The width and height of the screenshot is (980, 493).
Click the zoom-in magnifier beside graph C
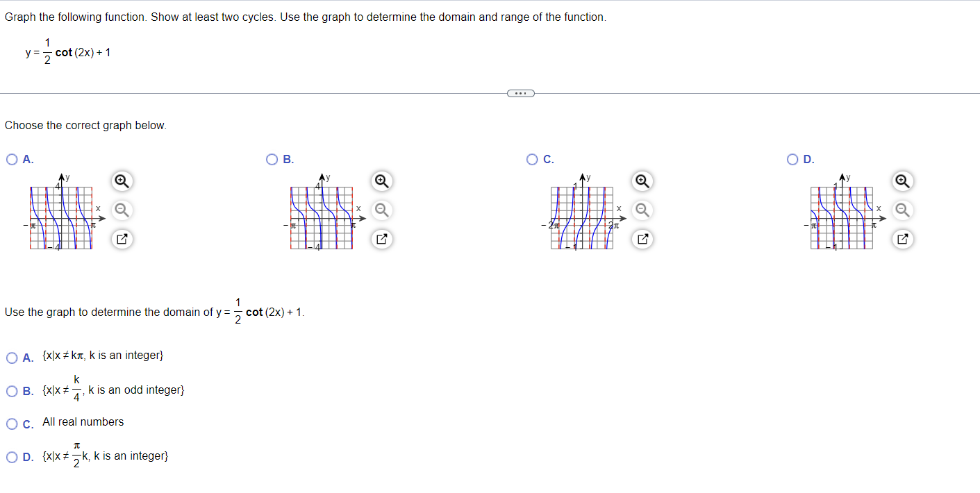[642, 181]
